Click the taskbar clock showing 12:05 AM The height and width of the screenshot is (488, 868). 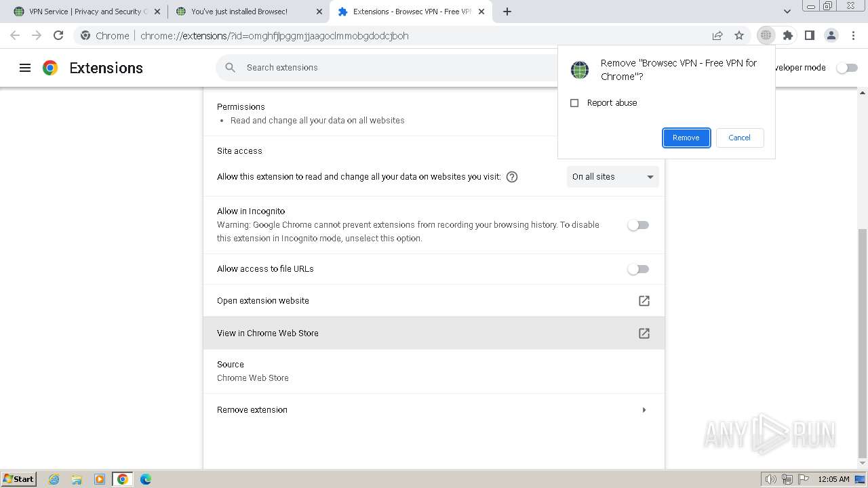(833, 479)
